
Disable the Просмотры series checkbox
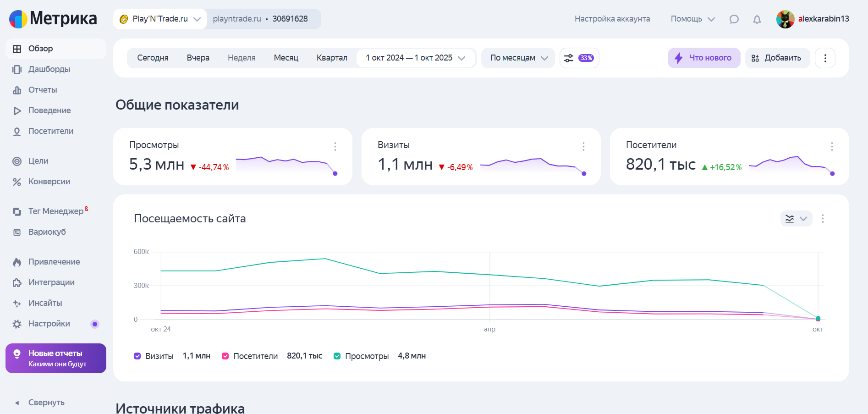337,356
